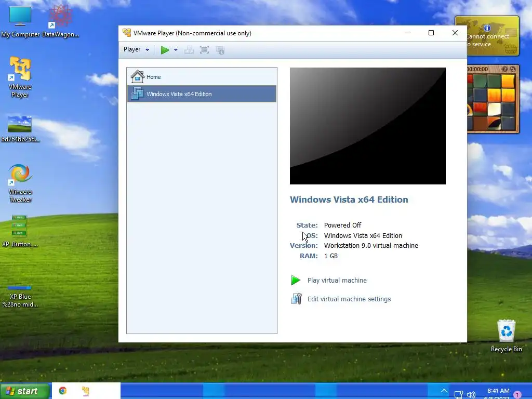Open the DataWagon desktop shortcut
Image resolution: width=532 pixels, height=399 pixels.
[60, 21]
